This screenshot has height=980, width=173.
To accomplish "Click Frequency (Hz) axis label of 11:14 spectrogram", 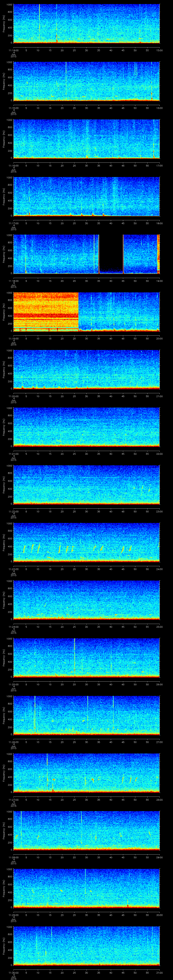I will pyautogui.click(x=4, y=24).
